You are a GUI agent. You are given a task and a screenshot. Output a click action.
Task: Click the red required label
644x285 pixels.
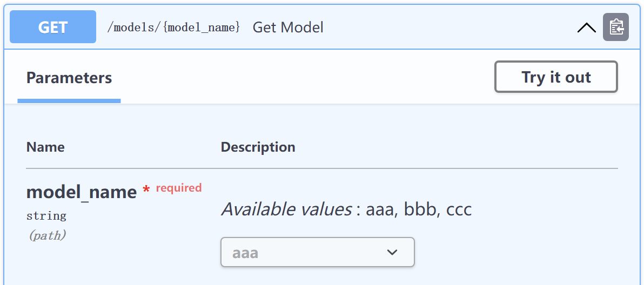179,188
